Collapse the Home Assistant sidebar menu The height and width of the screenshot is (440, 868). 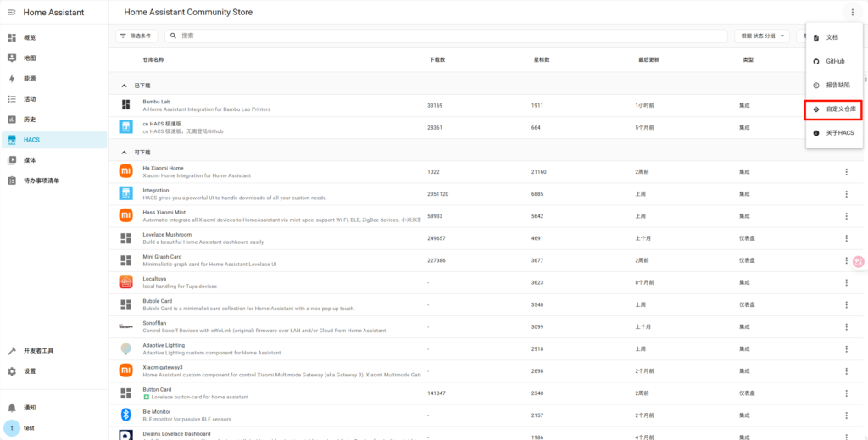[12, 13]
